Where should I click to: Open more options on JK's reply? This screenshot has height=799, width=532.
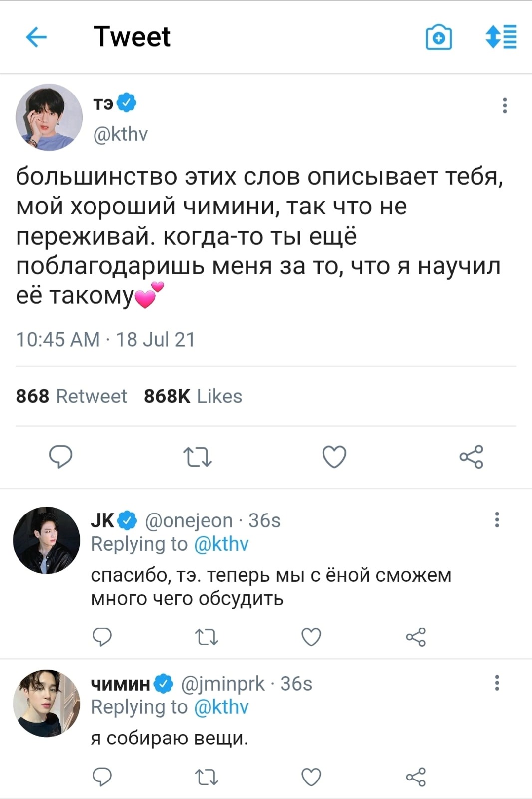[x=497, y=520]
